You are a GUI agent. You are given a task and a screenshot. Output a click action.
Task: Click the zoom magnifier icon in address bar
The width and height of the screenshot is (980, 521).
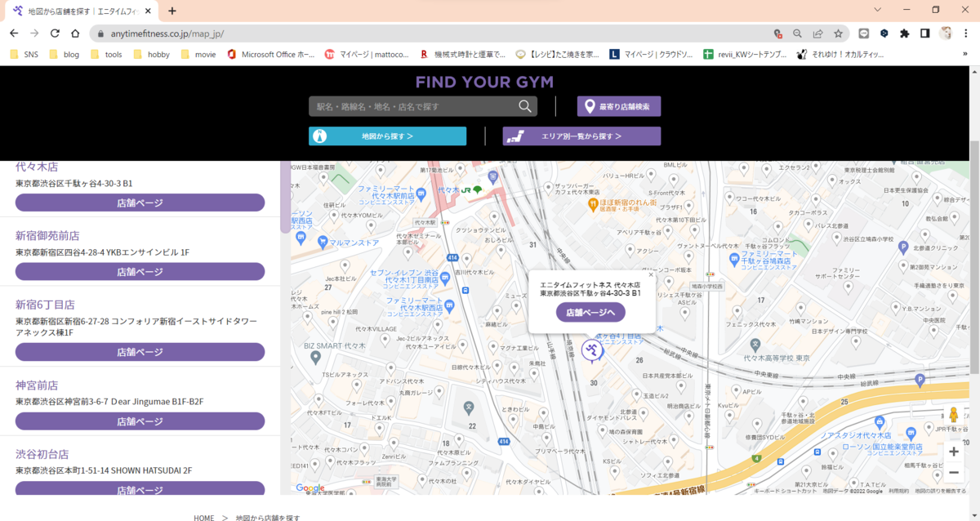pyautogui.click(x=797, y=33)
